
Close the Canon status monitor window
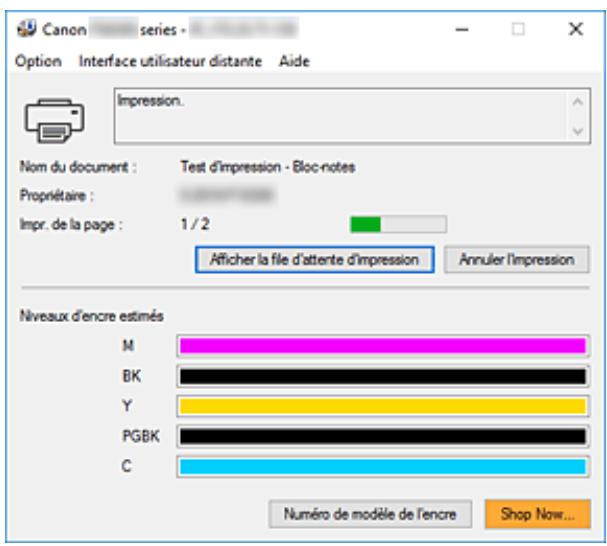[x=576, y=29]
